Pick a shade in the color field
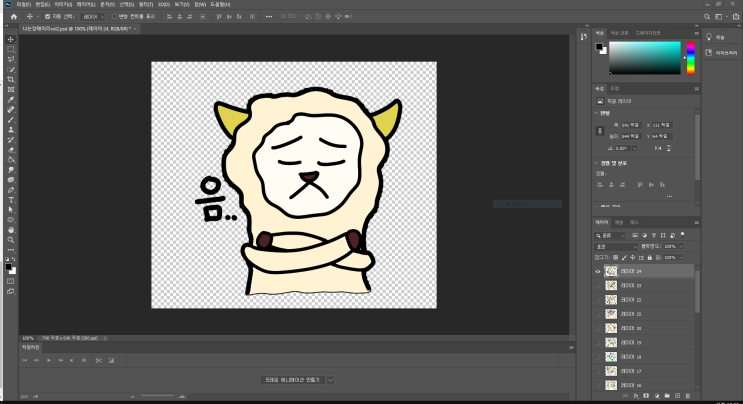Screen dimensions: 743x404 tap(645, 58)
